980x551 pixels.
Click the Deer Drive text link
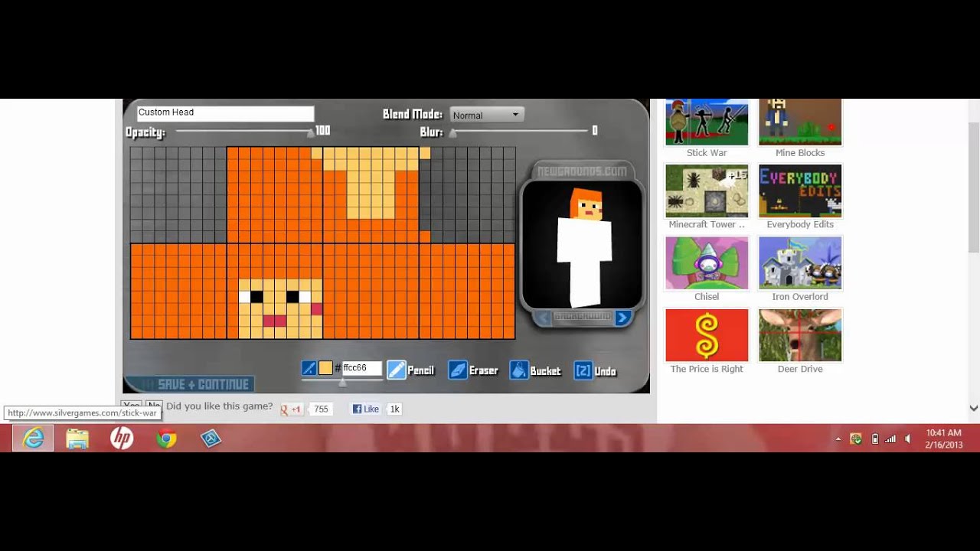coord(800,369)
